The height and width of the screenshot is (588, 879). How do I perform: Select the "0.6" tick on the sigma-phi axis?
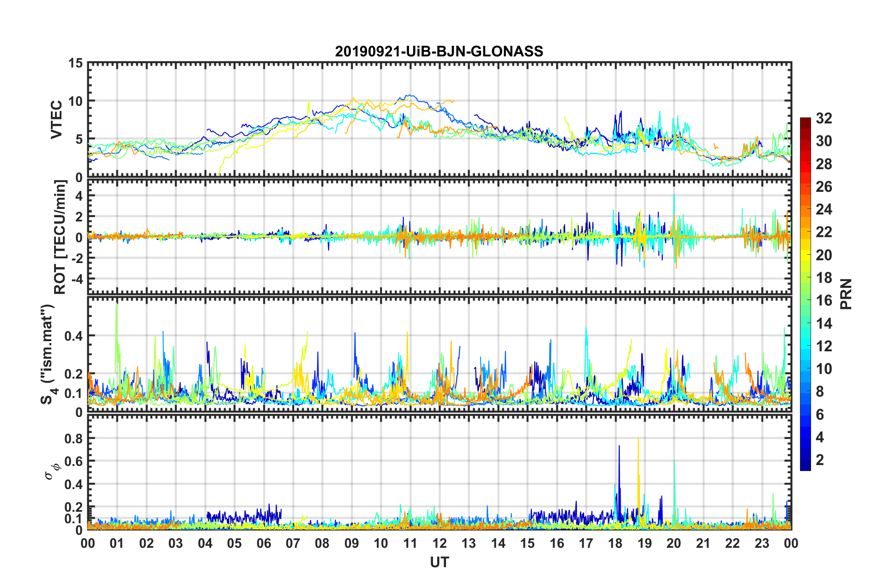(x=73, y=461)
